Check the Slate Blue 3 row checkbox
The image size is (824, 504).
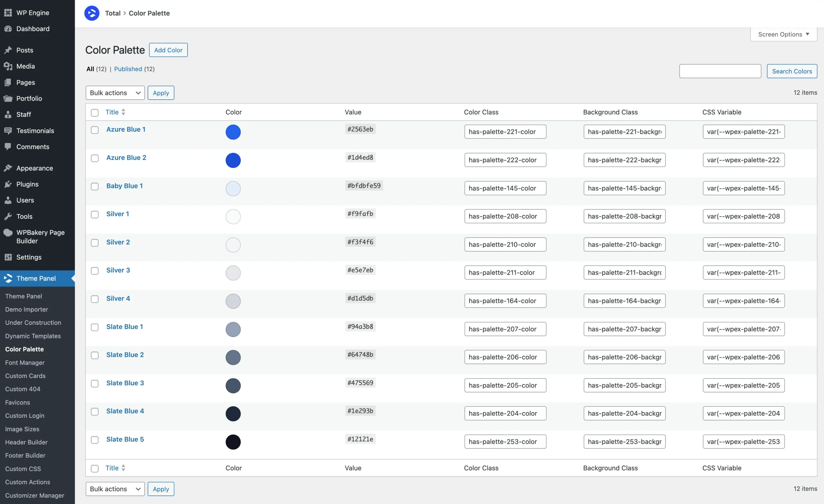click(x=95, y=384)
